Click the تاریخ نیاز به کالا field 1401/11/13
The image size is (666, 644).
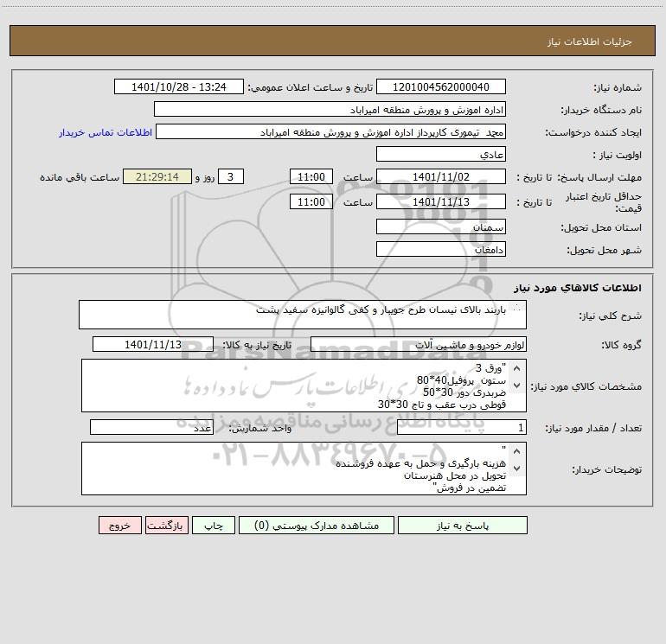[153, 344]
